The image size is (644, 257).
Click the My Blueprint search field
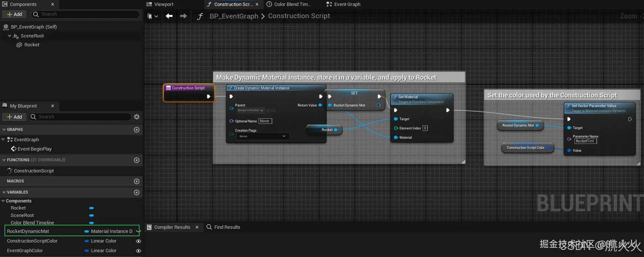click(x=80, y=117)
